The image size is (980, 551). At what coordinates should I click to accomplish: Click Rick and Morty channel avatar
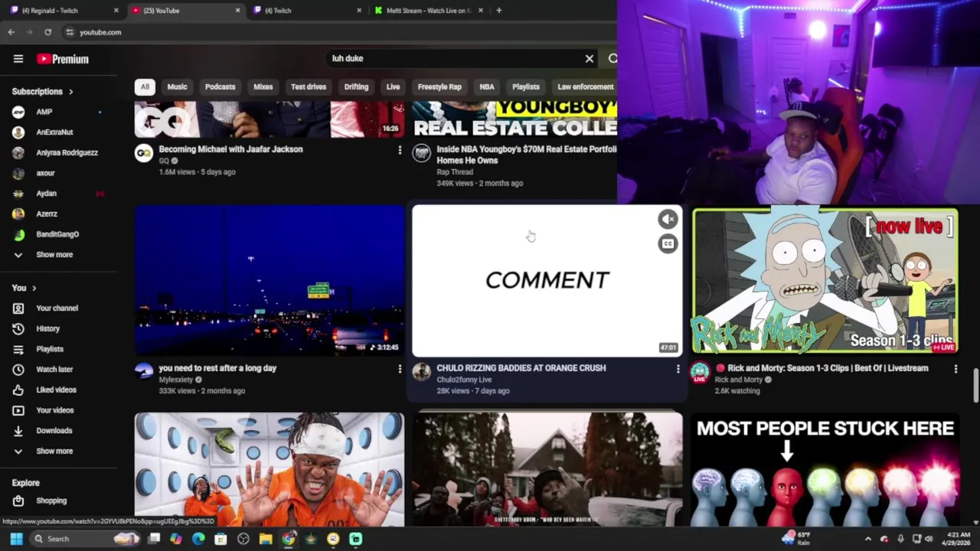pos(700,373)
